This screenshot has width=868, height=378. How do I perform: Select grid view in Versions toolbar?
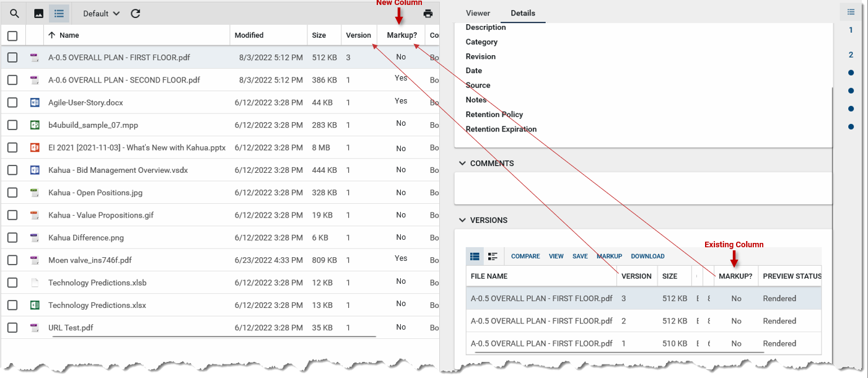[x=475, y=257]
